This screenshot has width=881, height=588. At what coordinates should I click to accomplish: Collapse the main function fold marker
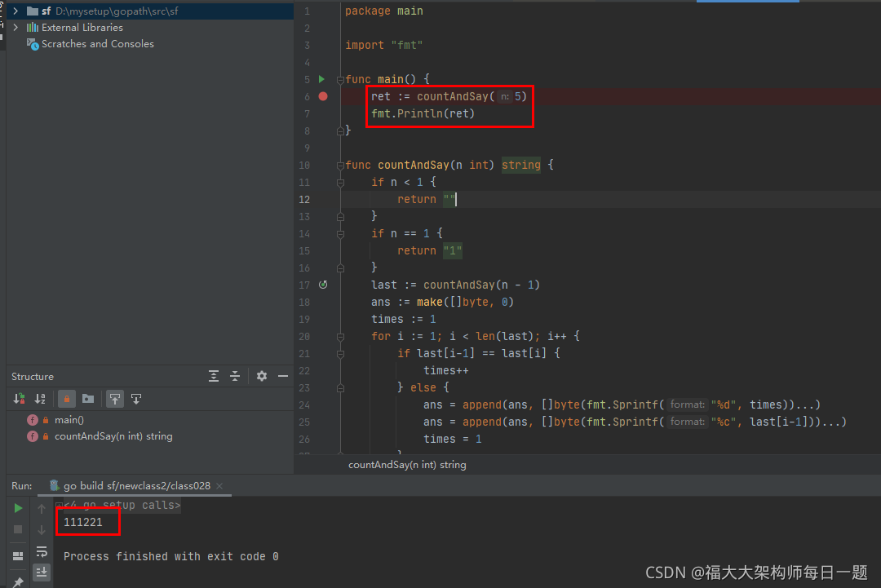pos(340,80)
